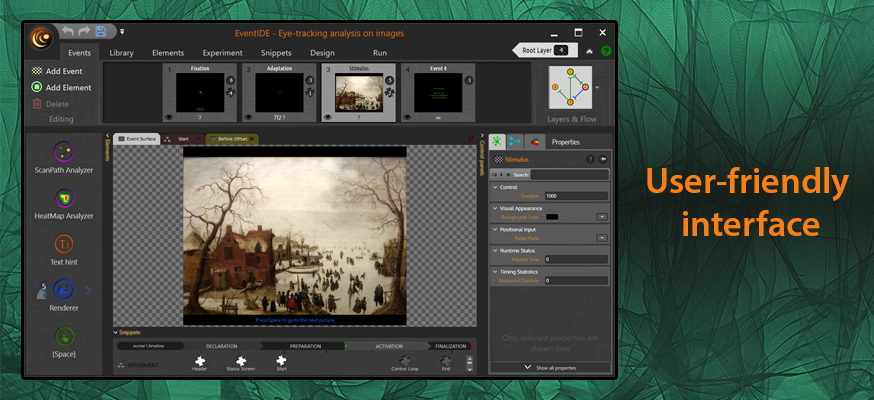Screen dimensions: 874x400
Task: Open the Layers & Flow dropdown arrow
Action: pyautogui.click(x=598, y=87)
